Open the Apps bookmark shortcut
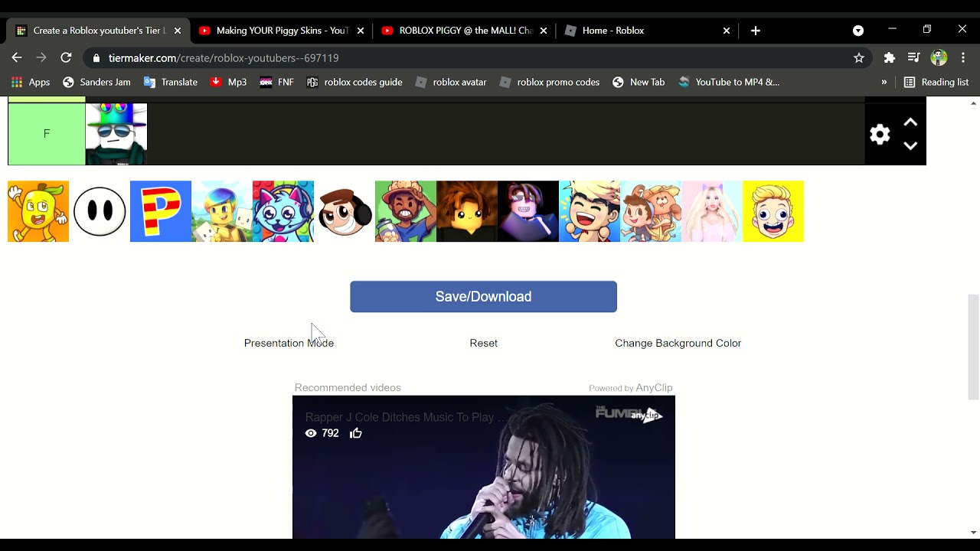 point(31,82)
